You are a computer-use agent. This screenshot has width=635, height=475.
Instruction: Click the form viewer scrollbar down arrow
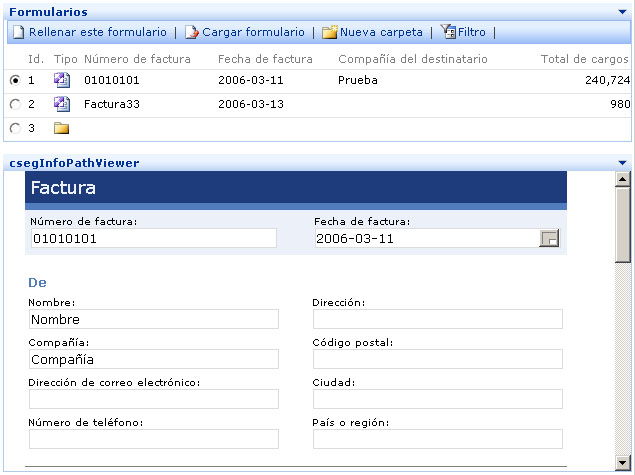[x=622, y=462]
